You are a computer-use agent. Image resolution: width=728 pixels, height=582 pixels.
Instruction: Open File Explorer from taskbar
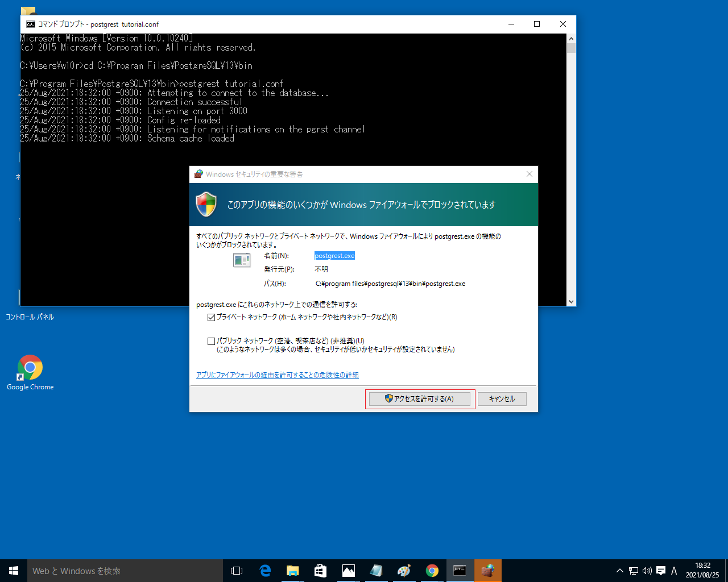pyautogui.click(x=293, y=571)
